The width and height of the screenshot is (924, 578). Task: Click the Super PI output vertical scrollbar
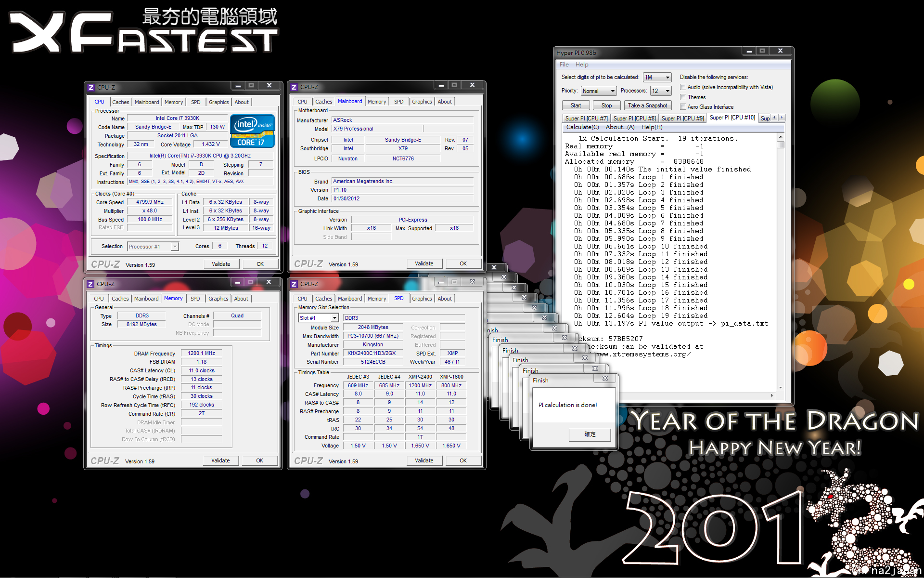(x=781, y=263)
